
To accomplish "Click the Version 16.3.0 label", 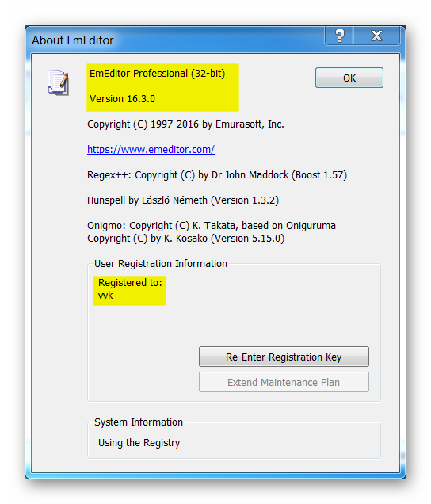I will [122, 99].
